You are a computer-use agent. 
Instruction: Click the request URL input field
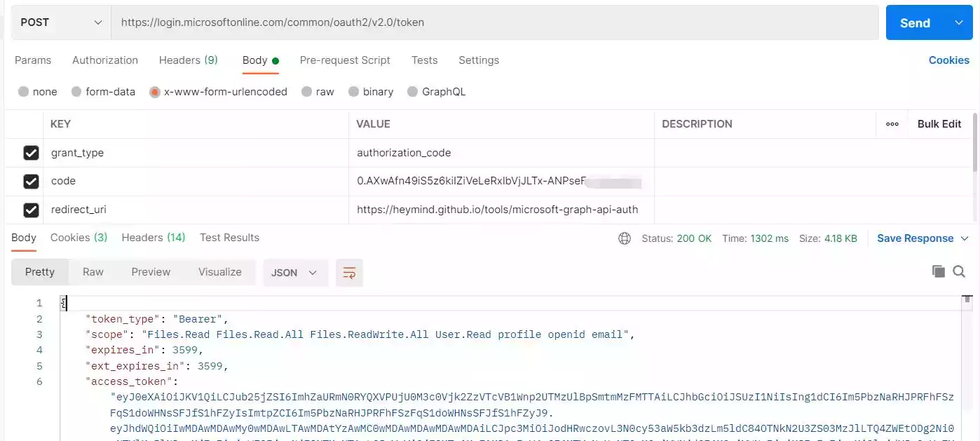pyautogui.click(x=495, y=22)
